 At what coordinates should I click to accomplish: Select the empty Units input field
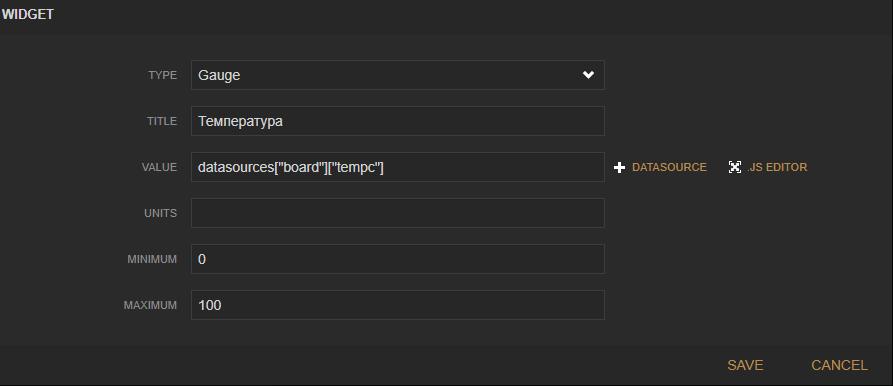398,213
